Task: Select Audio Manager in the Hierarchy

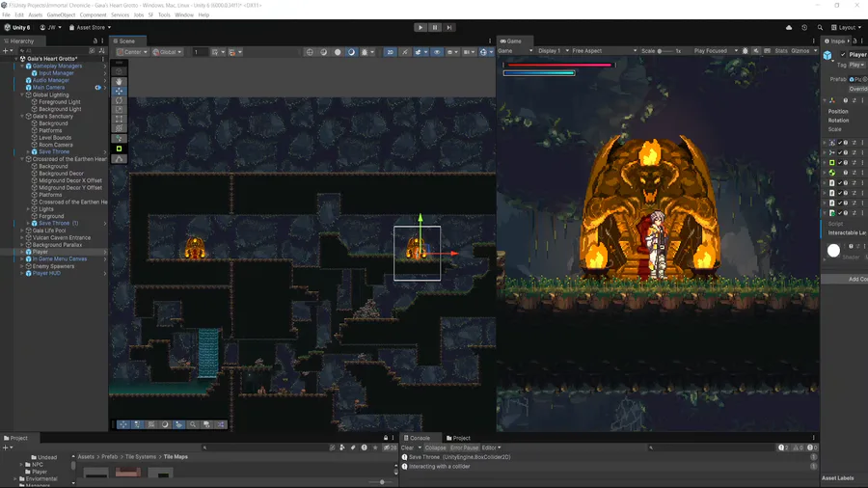Action: click(x=50, y=80)
